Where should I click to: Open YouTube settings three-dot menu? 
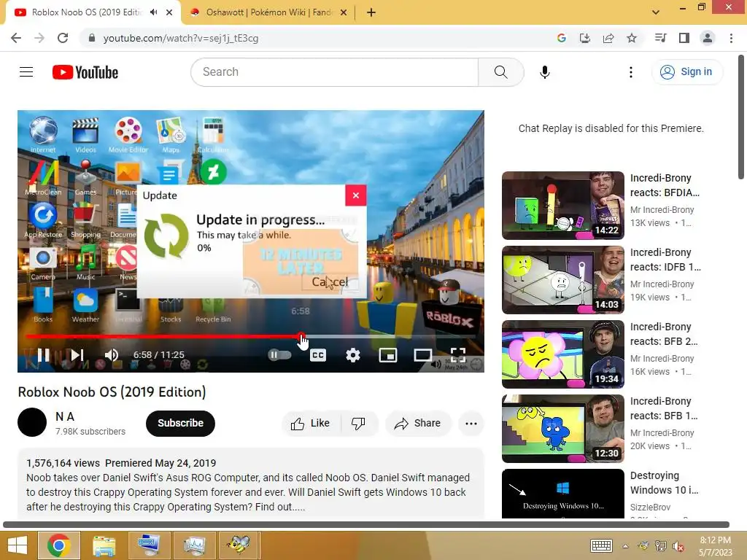[631, 72]
